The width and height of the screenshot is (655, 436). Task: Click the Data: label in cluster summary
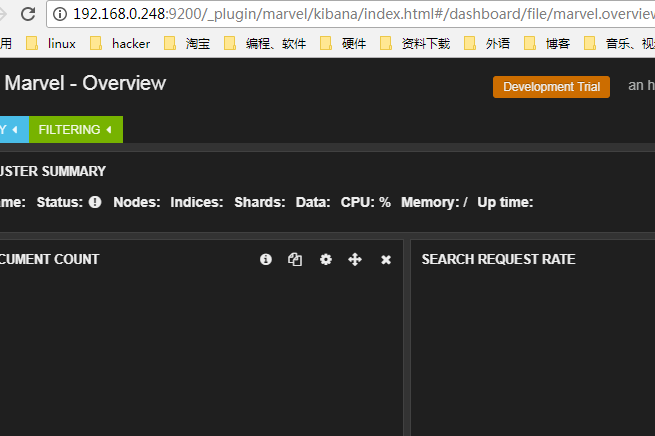point(313,202)
